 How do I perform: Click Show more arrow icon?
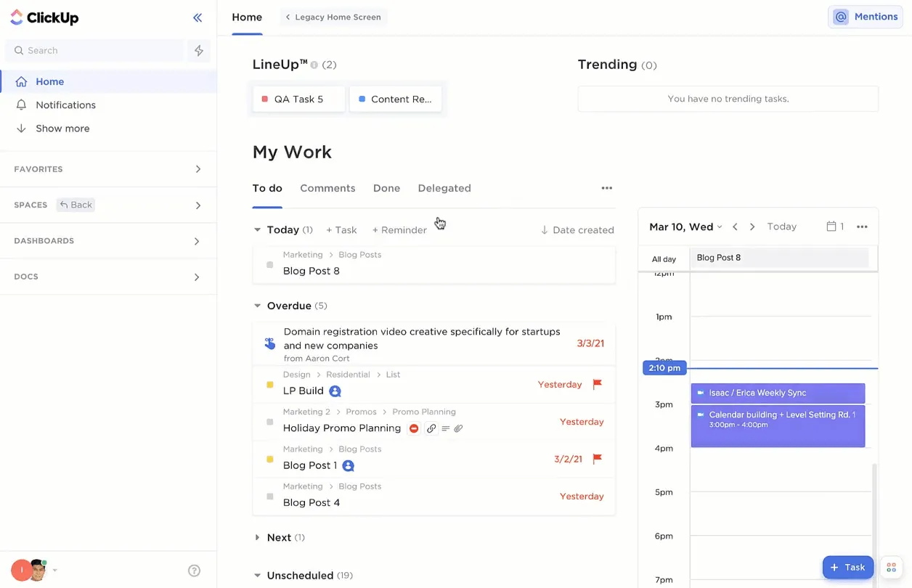click(x=22, y=128)
